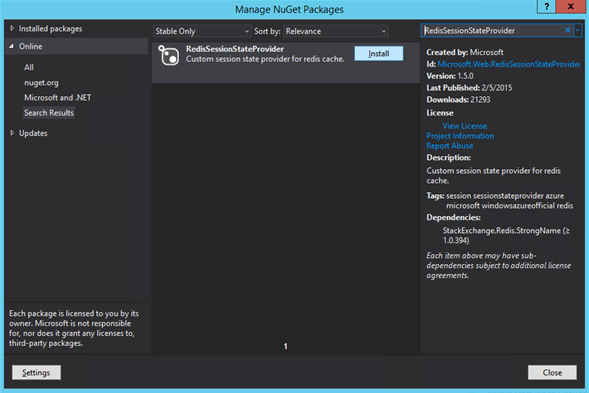Select the RedisSessionStateProvider result title

click(235, 49)
